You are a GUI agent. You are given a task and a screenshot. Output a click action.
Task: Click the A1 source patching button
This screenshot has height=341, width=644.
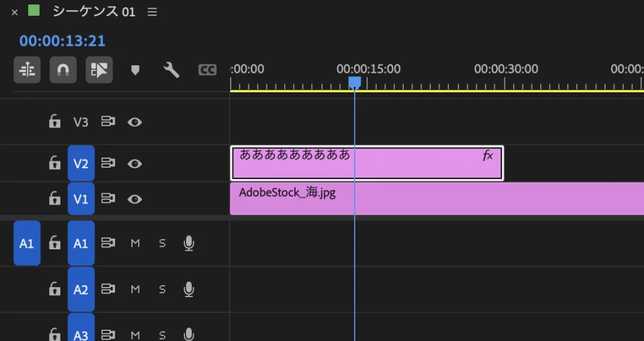coord(26,243)
